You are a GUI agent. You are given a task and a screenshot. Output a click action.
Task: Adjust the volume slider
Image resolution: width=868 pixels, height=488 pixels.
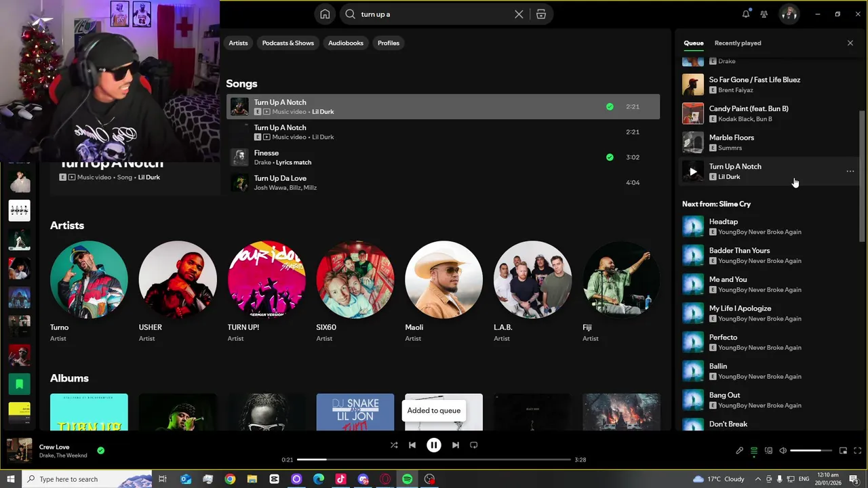point(811,451)
